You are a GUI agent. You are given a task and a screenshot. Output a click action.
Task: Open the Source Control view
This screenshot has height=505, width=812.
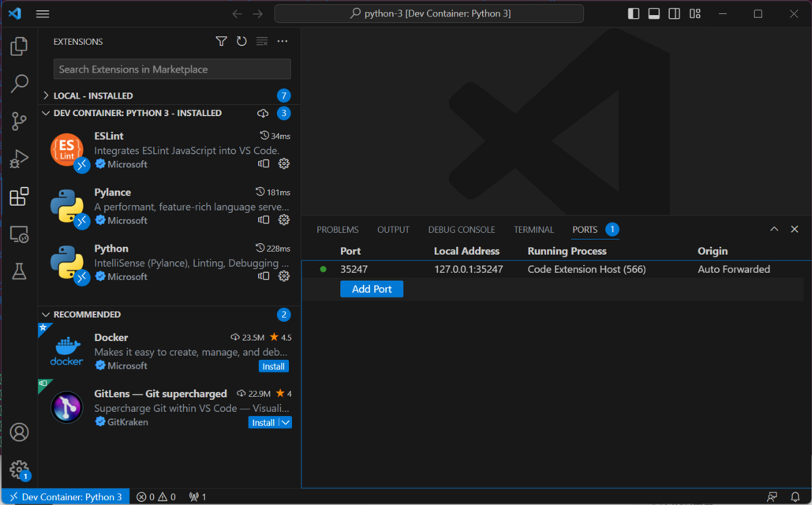click(x=19, y=121)
